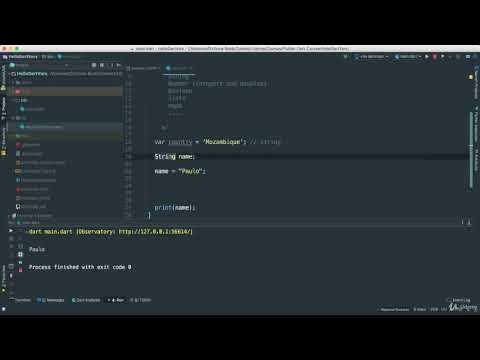This screenshot has width=480, height=360.
Task: Run the program with the toolbar play button
Action: (427, 57)
